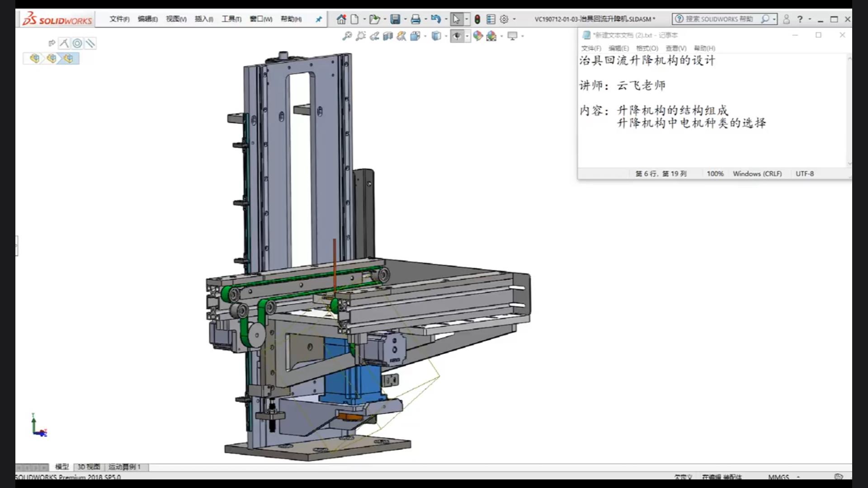
Task: Pin the SOLIDWORKS menu bar
Action: (319, 19)
